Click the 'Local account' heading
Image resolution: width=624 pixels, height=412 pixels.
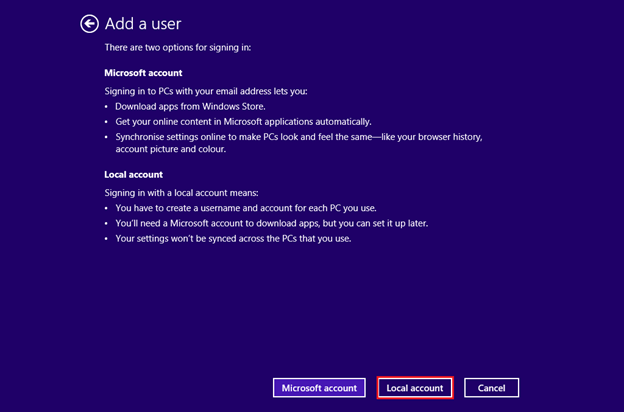[134, 174]
